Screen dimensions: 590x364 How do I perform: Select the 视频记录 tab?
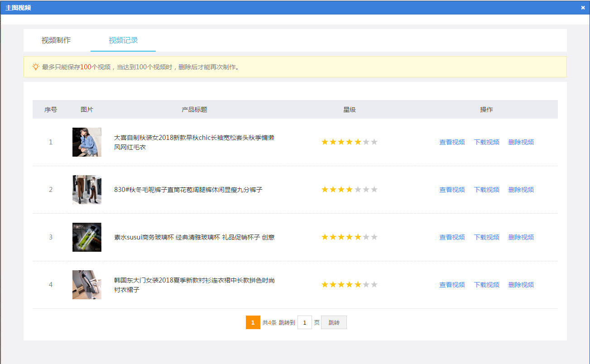point(123,40)
